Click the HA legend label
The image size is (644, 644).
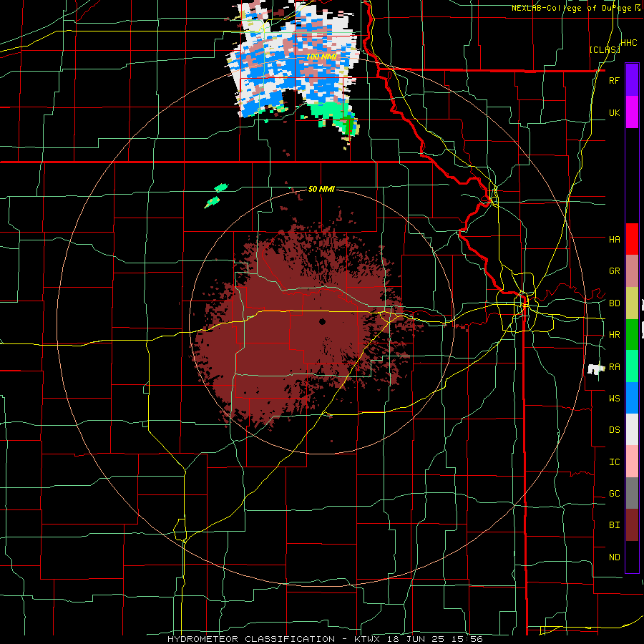(614, 239)
